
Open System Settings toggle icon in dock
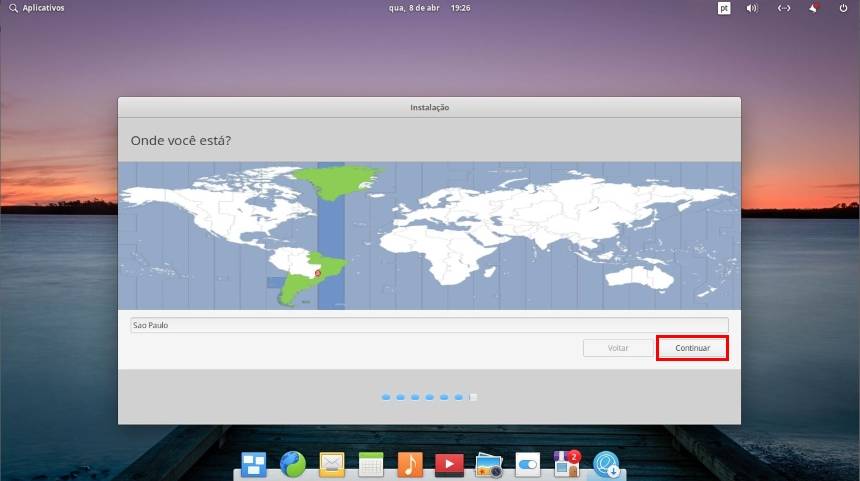[527, 463]
